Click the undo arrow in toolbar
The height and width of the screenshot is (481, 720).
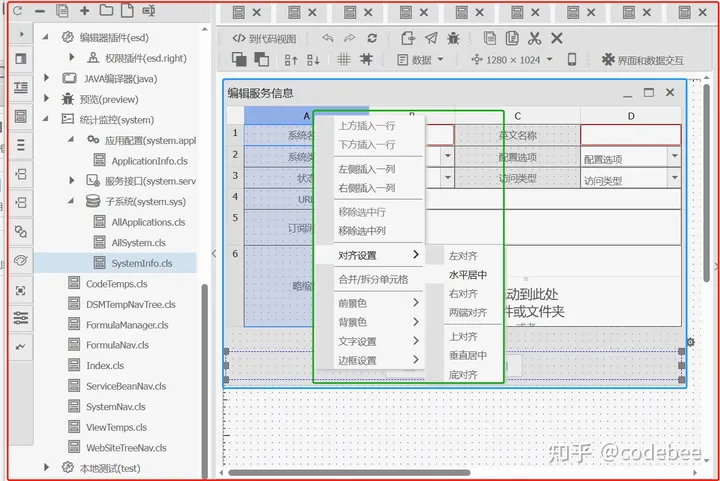327,38
